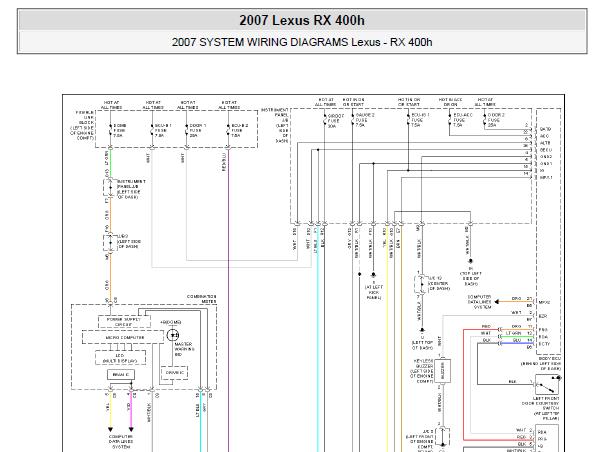602x452 pixels.
Task: Click "COMPUTER DATA LINES SYSTEM" next to MPX2
Action: pos(479,302)
